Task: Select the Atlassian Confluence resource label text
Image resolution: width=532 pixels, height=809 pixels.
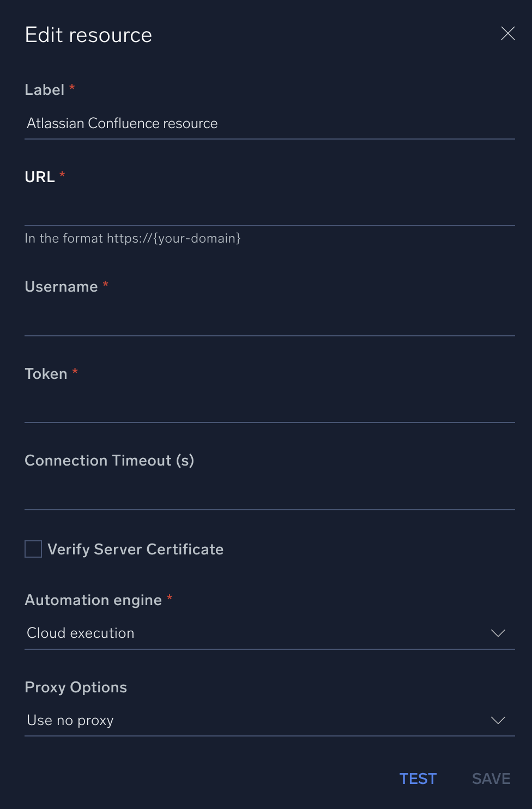Action: pyautogui.click(x=122, y=123)
